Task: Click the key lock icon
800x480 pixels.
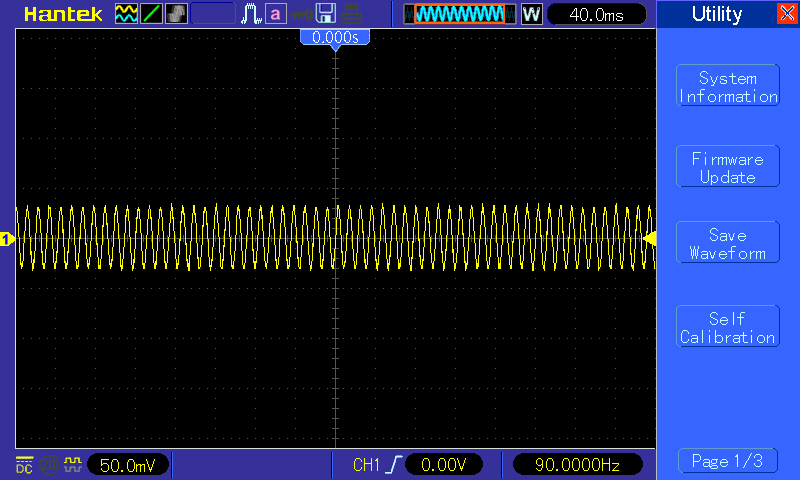Action: [302, 14]
